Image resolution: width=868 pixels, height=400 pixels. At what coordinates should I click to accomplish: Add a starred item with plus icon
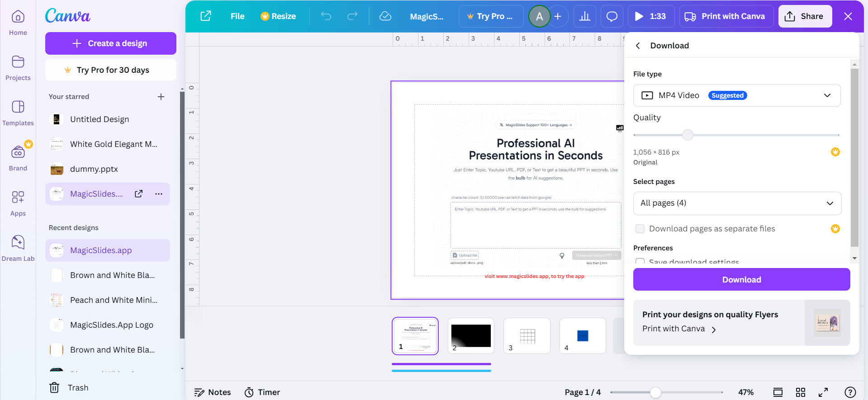pyautogui.click(x=161, y=97)
